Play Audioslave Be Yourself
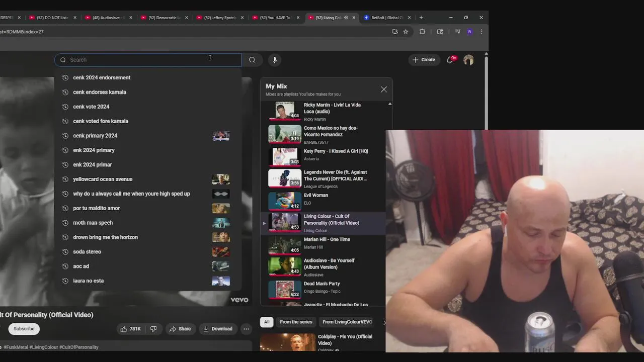 [323, 267]
